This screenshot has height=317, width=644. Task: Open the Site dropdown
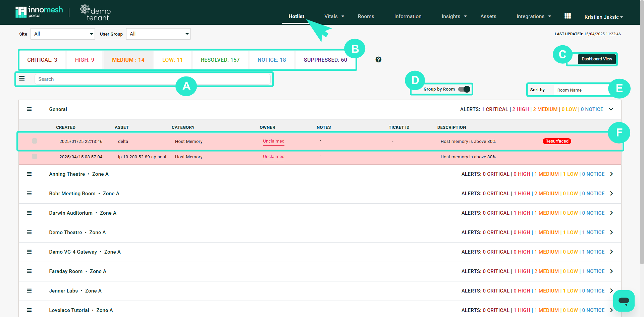(63, 34)
